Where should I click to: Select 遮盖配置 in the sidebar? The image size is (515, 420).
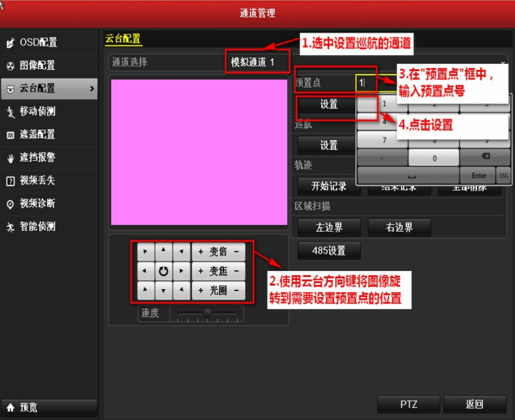(x=49, y=135)
